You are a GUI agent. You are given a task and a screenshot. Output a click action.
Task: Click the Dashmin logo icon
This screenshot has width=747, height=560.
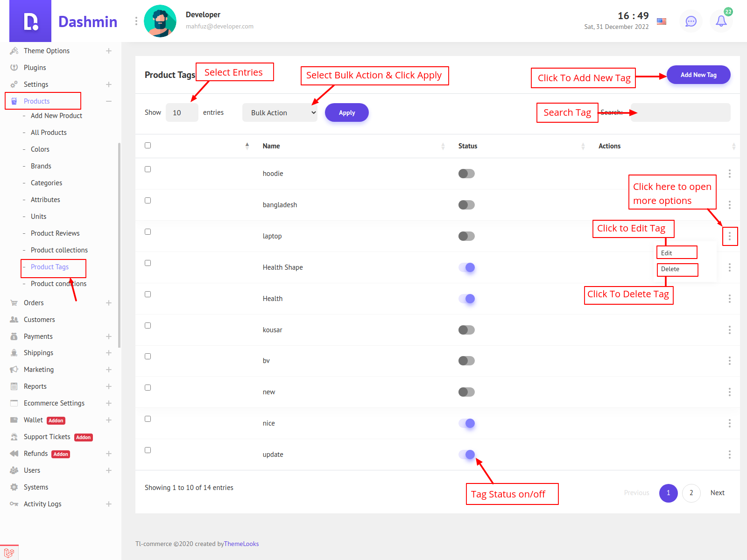tap(30, 21)
